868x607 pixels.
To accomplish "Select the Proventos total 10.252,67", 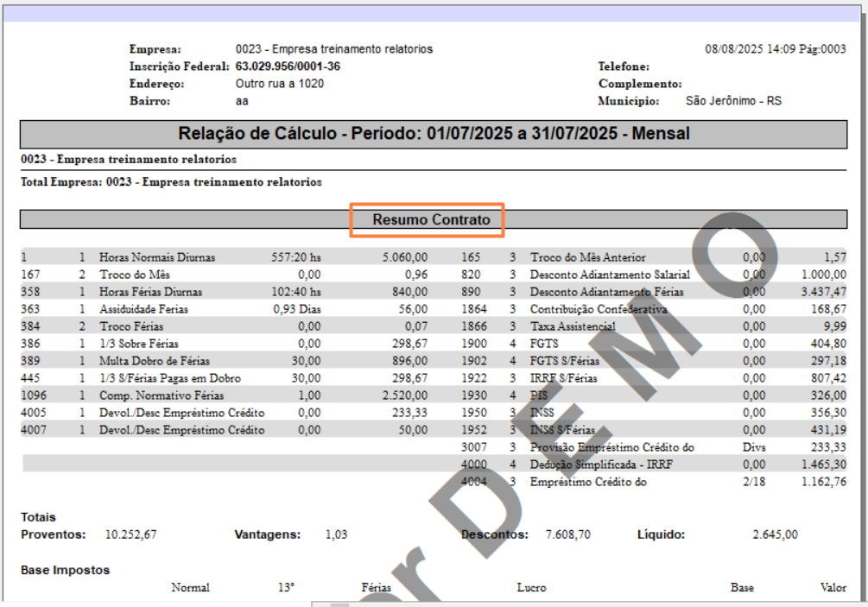I will tap(130, 534).
